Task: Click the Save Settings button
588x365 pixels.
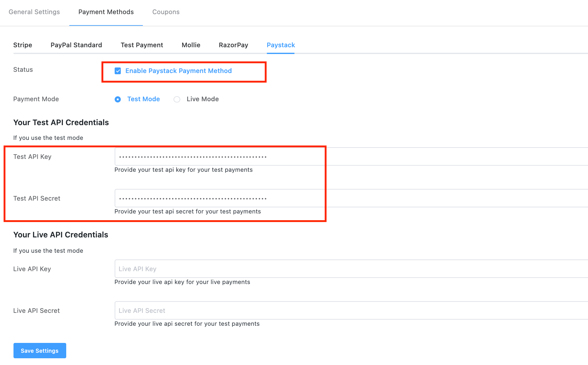Action: 40,351
